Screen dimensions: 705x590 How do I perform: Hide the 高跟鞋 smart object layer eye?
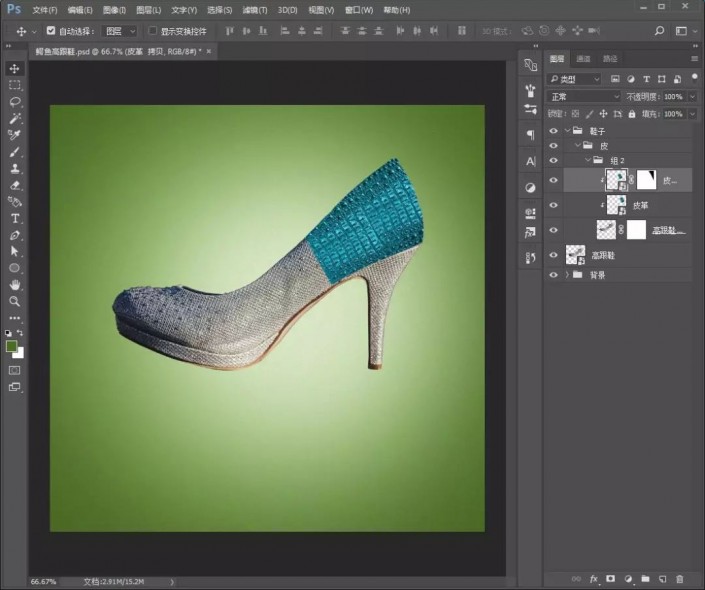click(553, 255)
